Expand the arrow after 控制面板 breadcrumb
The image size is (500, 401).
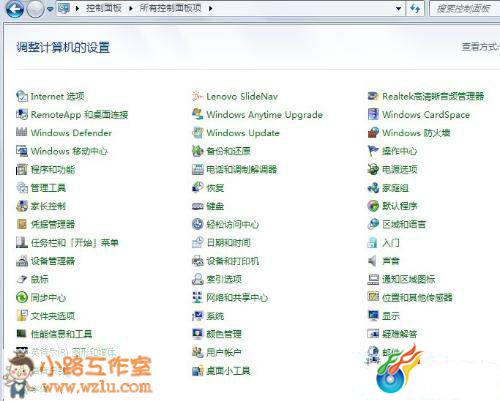(131, 8)
